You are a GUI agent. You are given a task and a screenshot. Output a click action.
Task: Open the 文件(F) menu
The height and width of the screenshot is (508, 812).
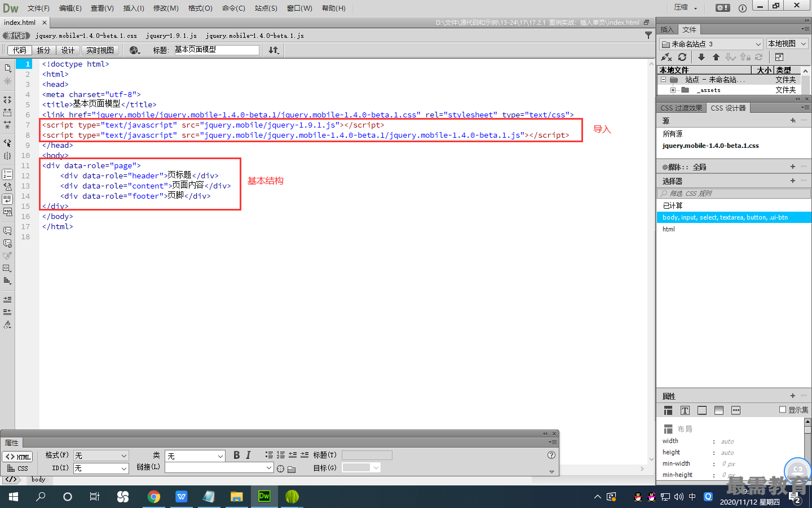pos(38,8)
